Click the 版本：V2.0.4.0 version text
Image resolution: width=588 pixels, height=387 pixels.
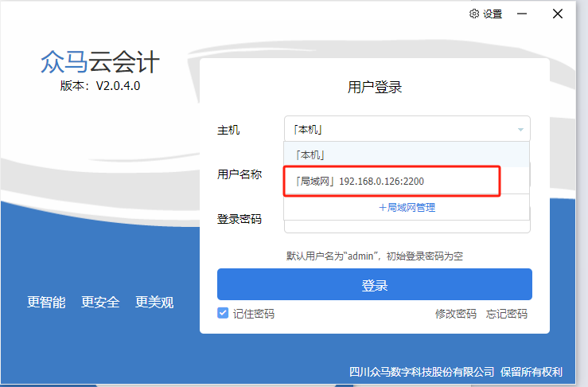coord(100,86)
